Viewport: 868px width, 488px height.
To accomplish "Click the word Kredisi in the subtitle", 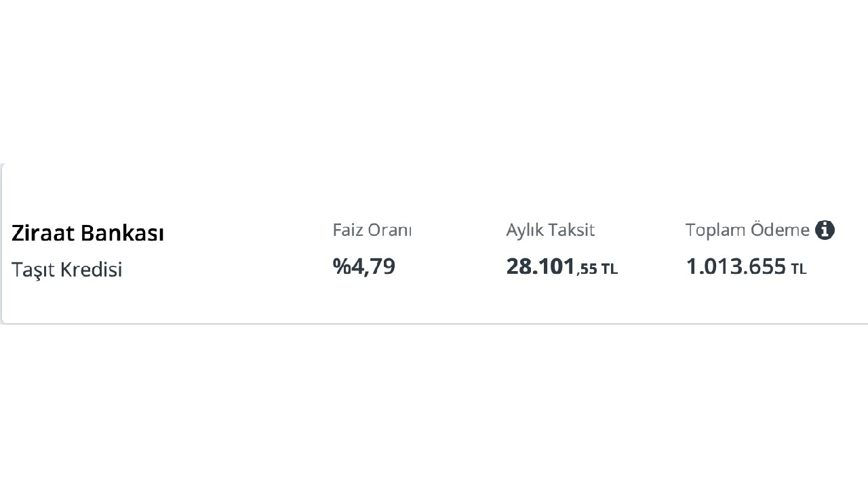I will pos(91,270).
